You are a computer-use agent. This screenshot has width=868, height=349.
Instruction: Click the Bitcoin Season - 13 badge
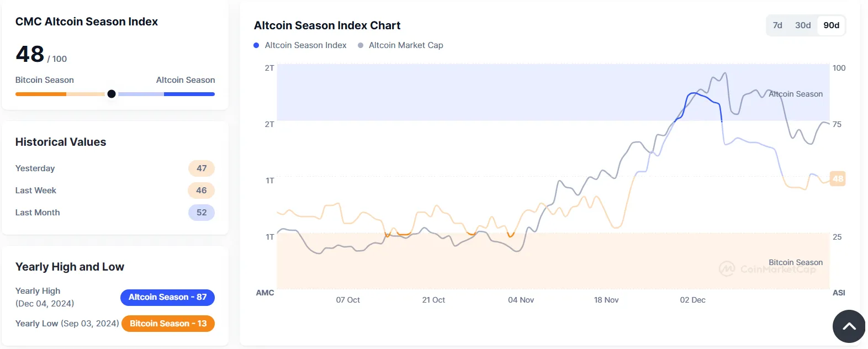coord(168,324)
